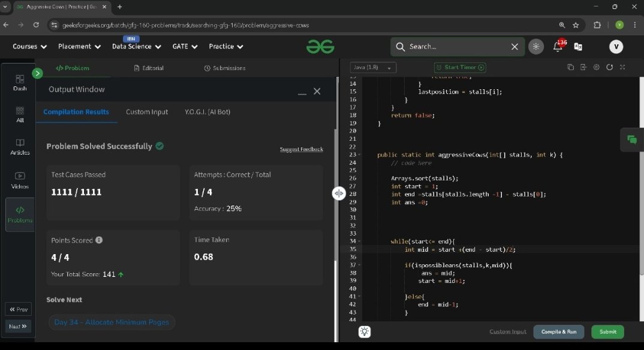
Task: Click the panel splitter handle icon
Action: (338, 193)
